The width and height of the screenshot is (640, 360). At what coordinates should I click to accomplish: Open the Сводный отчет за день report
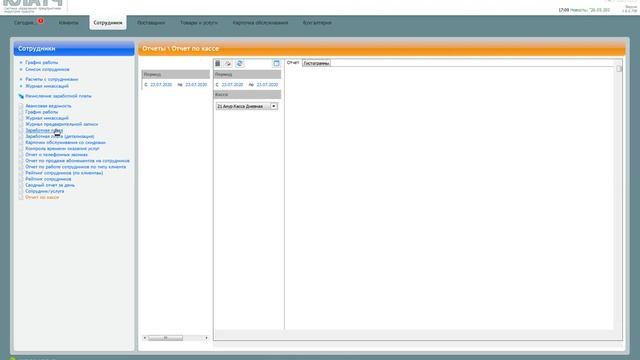tap(50, 185)
